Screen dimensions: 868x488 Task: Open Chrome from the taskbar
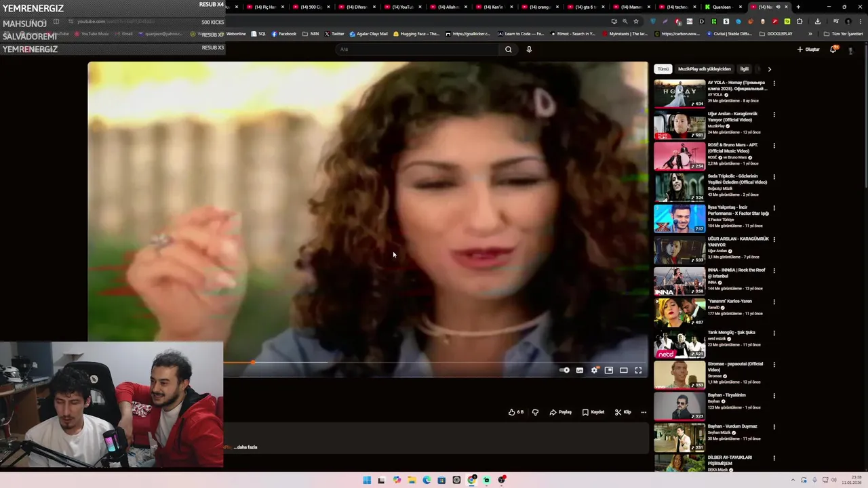coord(471,480)
